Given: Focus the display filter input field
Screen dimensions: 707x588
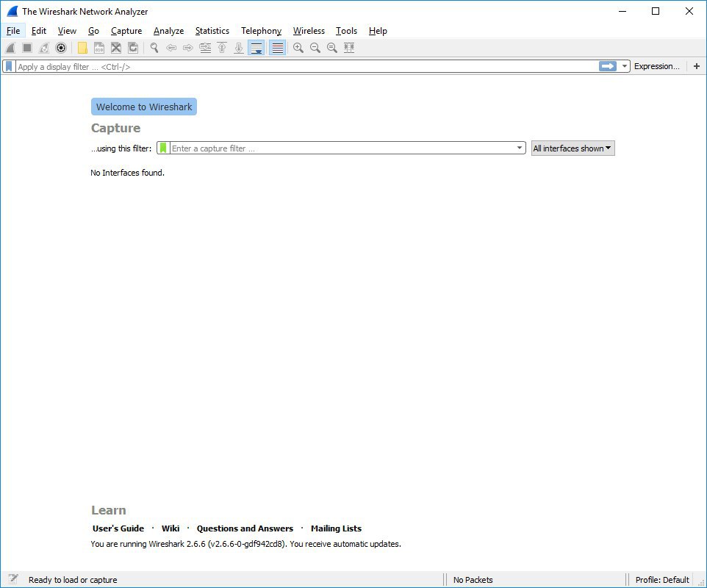Looking at the screenshot, I should click(306, 67).
